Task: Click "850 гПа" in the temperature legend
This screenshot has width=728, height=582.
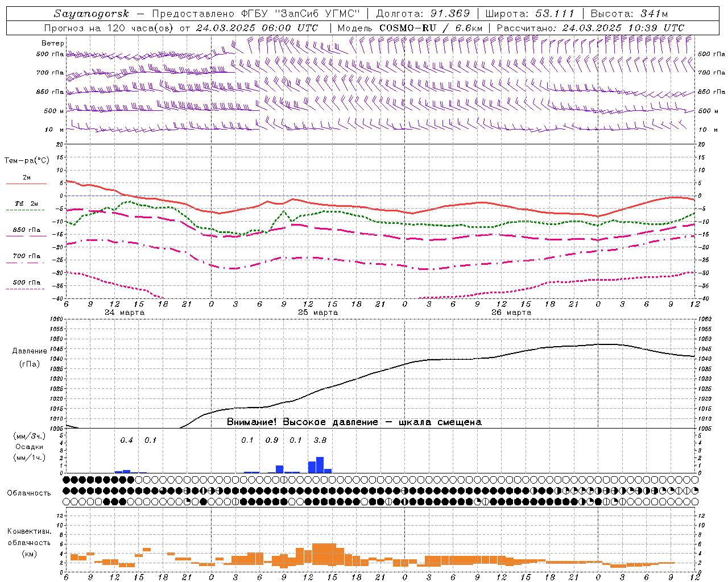Action: (x=27, y=230)
